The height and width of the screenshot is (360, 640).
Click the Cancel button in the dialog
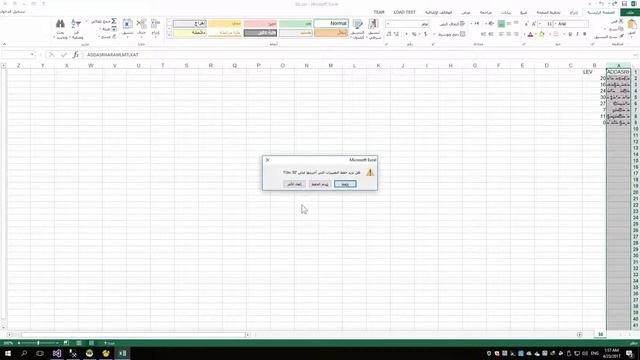[294, 184]
